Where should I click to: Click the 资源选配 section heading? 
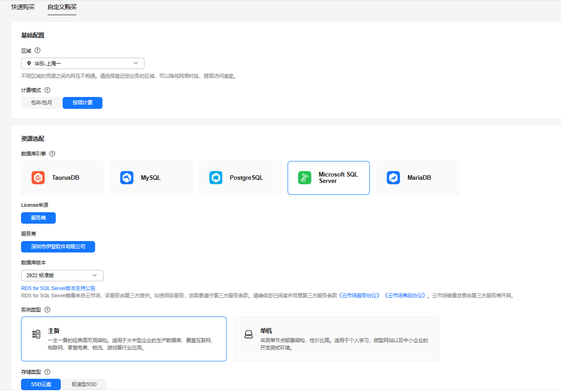point(32,139)
